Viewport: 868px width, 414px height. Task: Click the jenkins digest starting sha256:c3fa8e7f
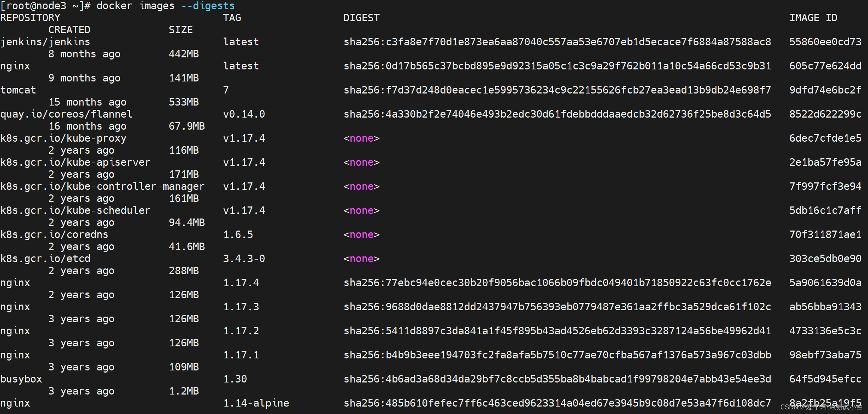[557, 42]
